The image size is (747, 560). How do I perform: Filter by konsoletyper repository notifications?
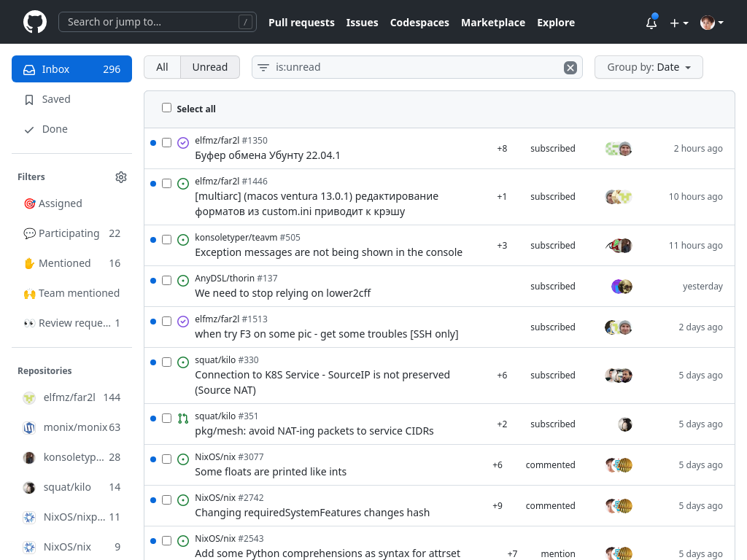tap(72, 458)
